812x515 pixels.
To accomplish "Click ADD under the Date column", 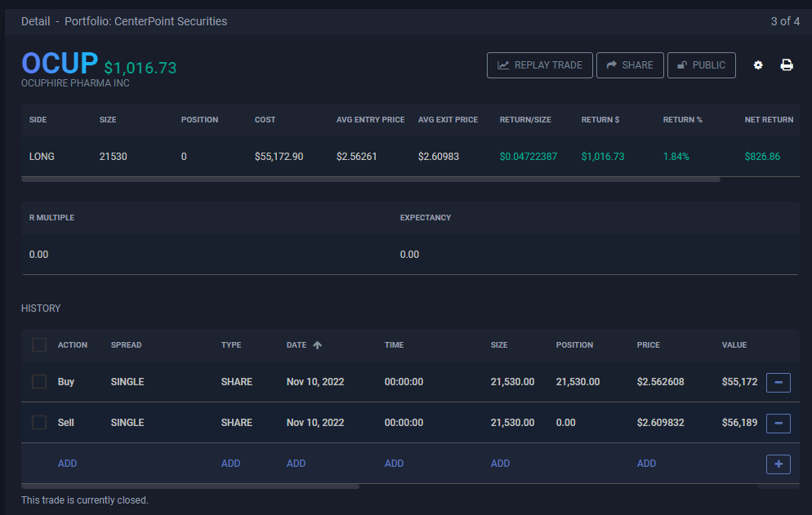I will click(x=296, y=464).
